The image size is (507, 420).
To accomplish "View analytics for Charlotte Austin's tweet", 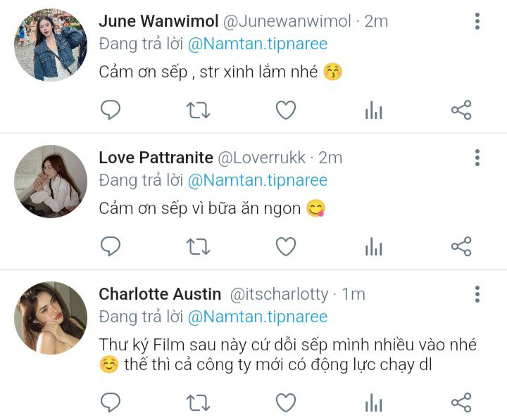I will pyautogui.click(x=374, y=402).
